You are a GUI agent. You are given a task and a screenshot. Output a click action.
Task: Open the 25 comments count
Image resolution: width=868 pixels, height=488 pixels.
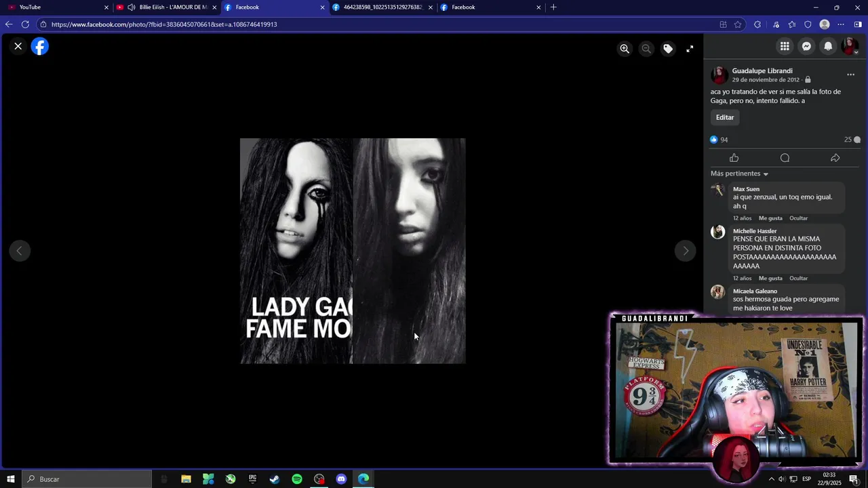852,140
